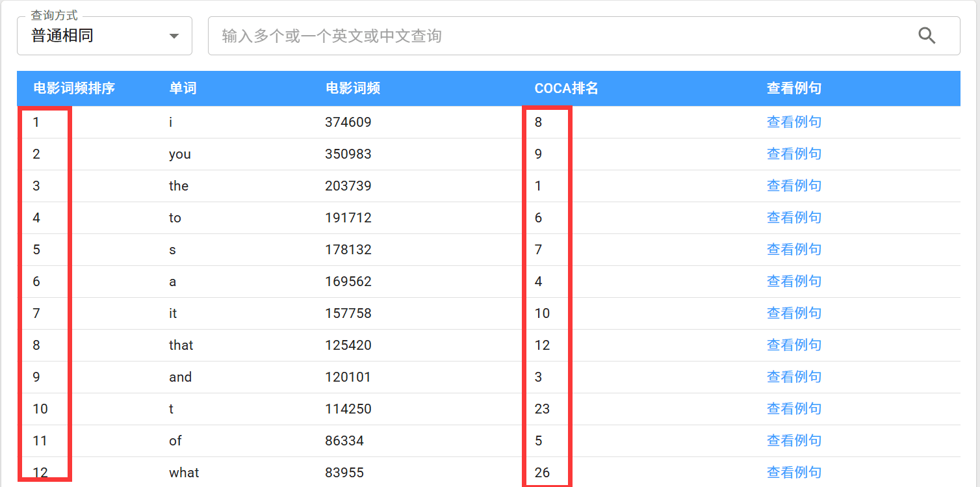Show example sentences for word "t"
The image size is (980, 487).
pos(794,408)
